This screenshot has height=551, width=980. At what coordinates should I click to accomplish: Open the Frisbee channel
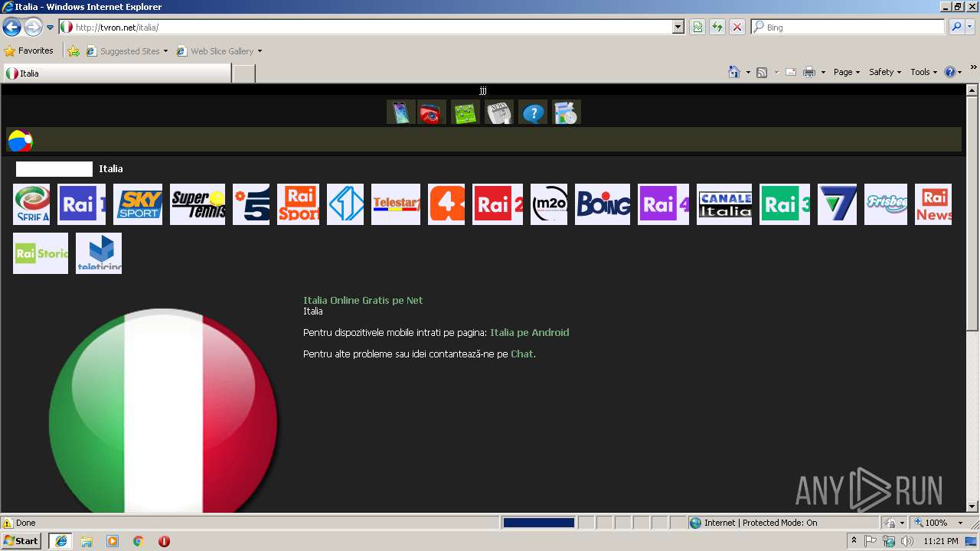(886, 204)
